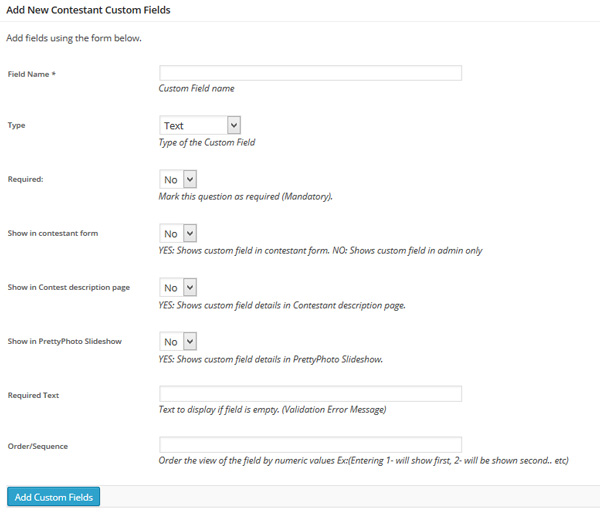Click the Show in Contest description page label
This screenshot has height=518, width=600.
(69, 287)
